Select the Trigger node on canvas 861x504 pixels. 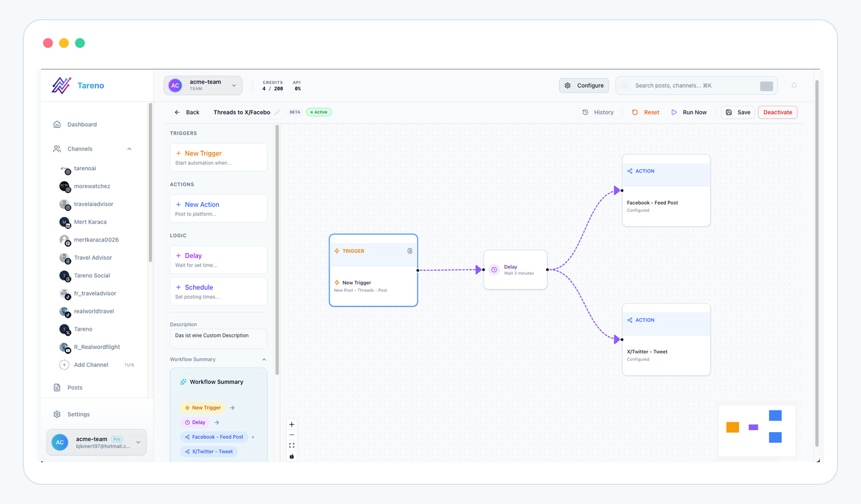click(373, 270)
